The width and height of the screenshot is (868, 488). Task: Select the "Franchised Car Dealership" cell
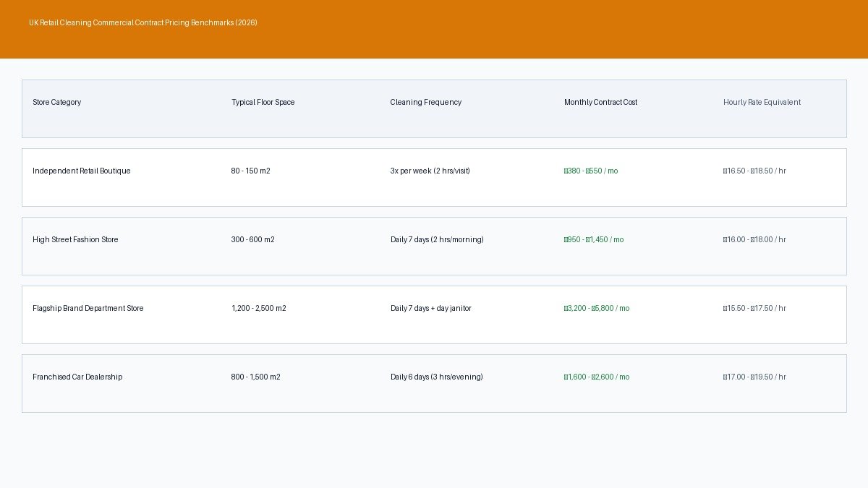77,377
